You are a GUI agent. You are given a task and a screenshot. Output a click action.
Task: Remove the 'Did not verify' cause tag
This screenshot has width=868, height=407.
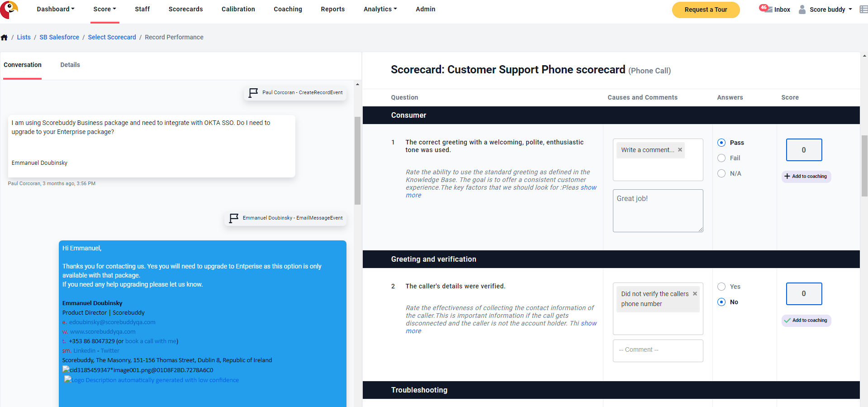[x=695, y=294]
